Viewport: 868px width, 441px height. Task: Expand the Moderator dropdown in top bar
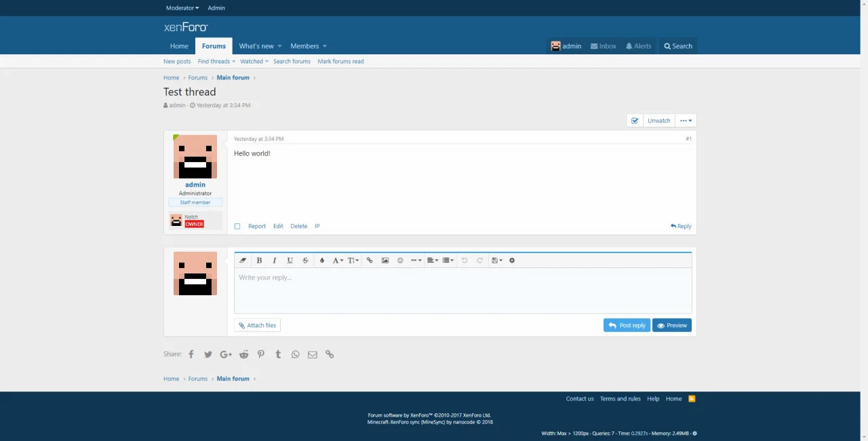tap(182, 8)
